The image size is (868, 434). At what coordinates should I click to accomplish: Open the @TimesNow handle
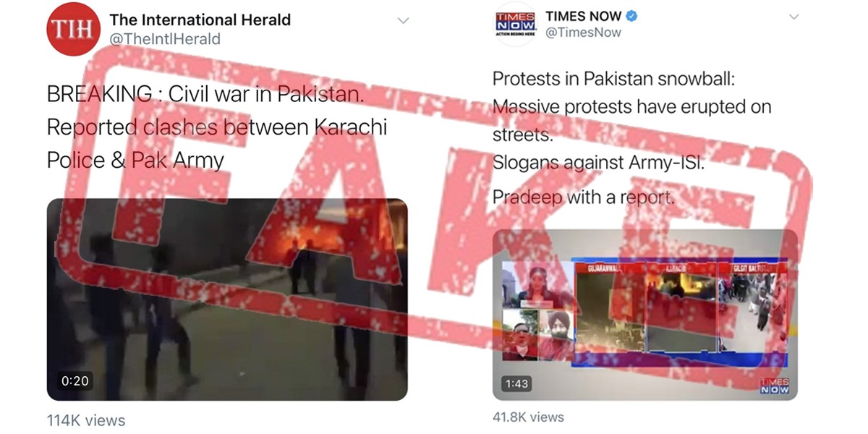point(583,33)
